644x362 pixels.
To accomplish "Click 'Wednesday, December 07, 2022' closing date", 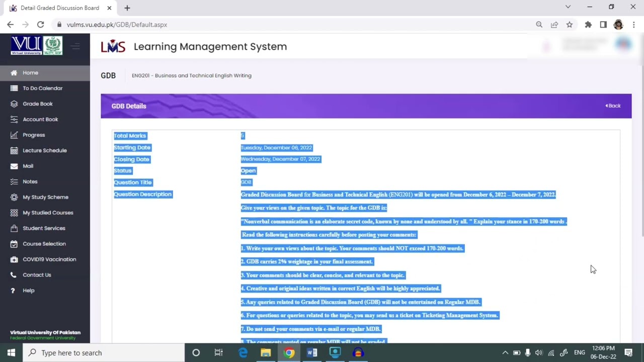I will (280, 159).
